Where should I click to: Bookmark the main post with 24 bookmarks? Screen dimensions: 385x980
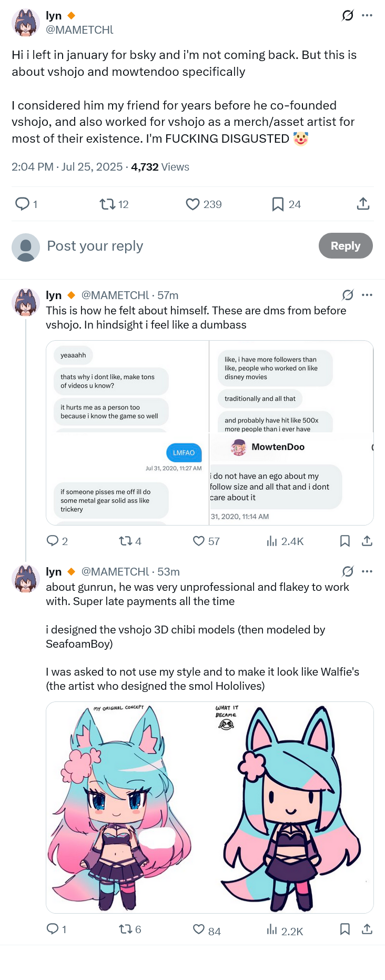pos(278,204)
